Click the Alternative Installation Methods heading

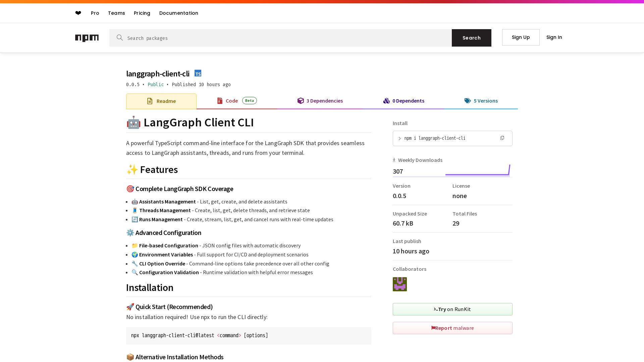coord(175,357)
